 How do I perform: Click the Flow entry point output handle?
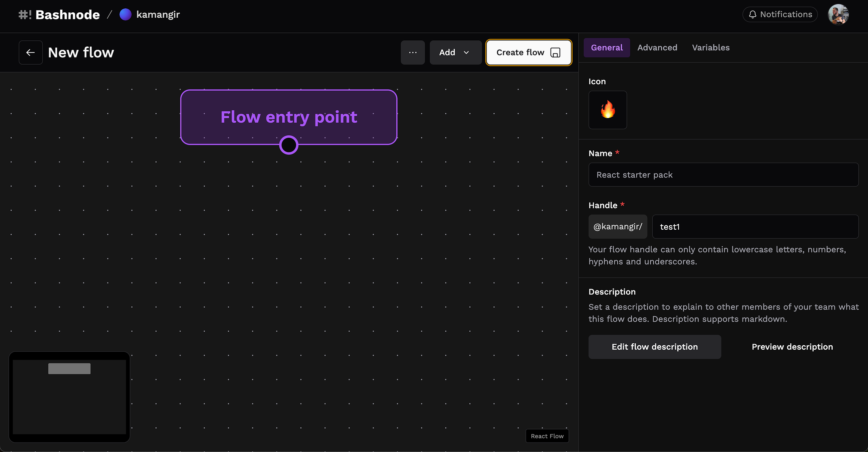[288, 145]
